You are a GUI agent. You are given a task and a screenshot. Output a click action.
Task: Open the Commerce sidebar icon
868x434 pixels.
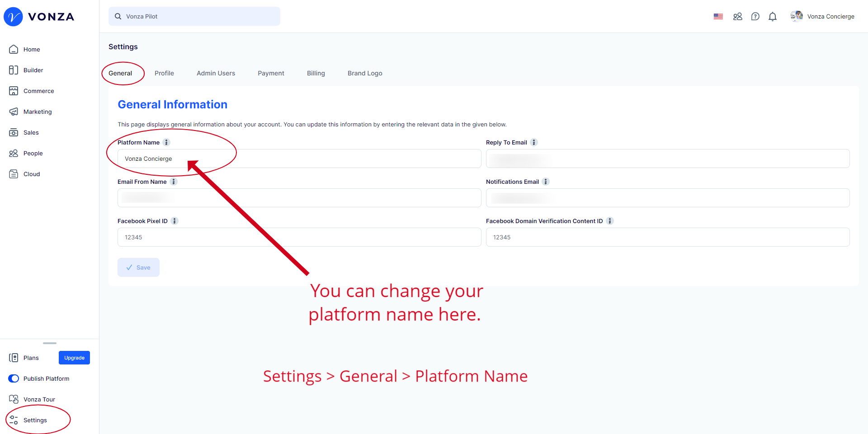(x=14, y=91)
